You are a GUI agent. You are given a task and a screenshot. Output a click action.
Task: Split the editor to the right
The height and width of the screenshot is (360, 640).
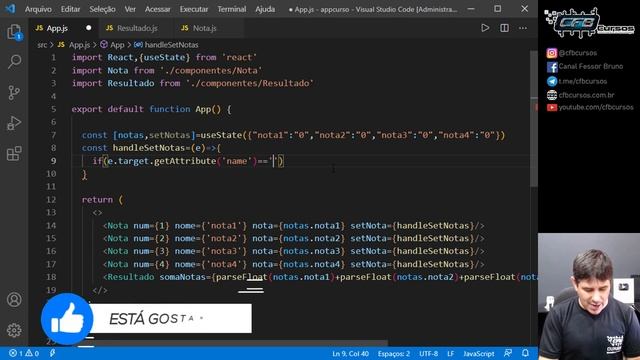pos(504,28)
